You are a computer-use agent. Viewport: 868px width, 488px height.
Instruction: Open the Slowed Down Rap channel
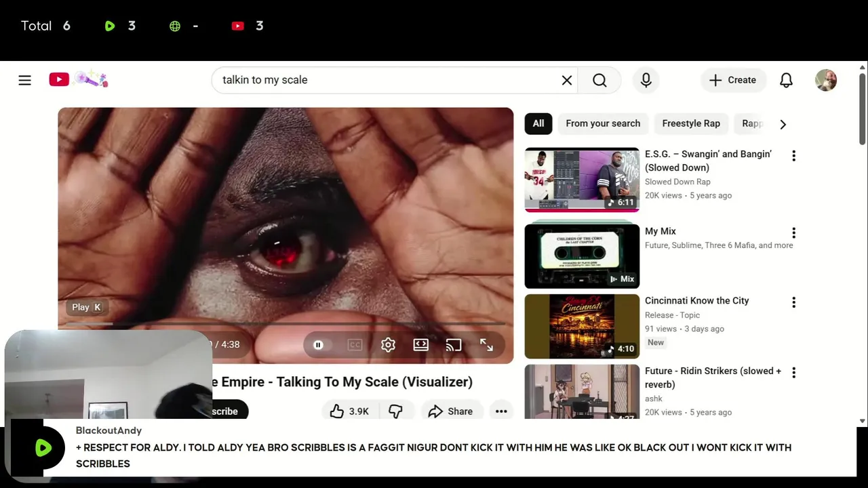pos(677,182)
